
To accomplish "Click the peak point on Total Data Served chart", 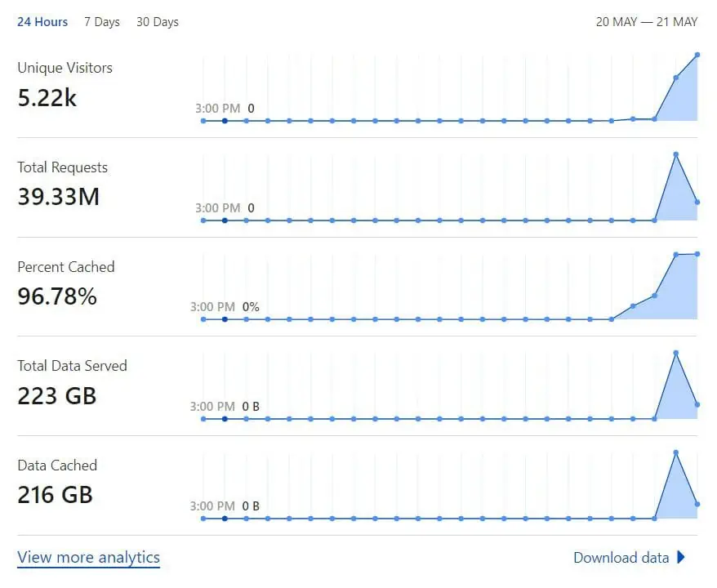I will click(x=676, y=353).
